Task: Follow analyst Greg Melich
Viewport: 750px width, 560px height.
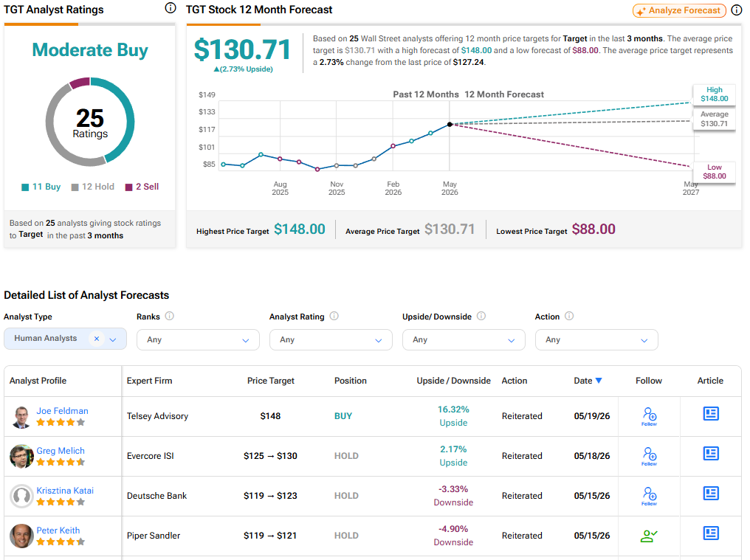Action: pyautogui.click(x=649, y=456)
